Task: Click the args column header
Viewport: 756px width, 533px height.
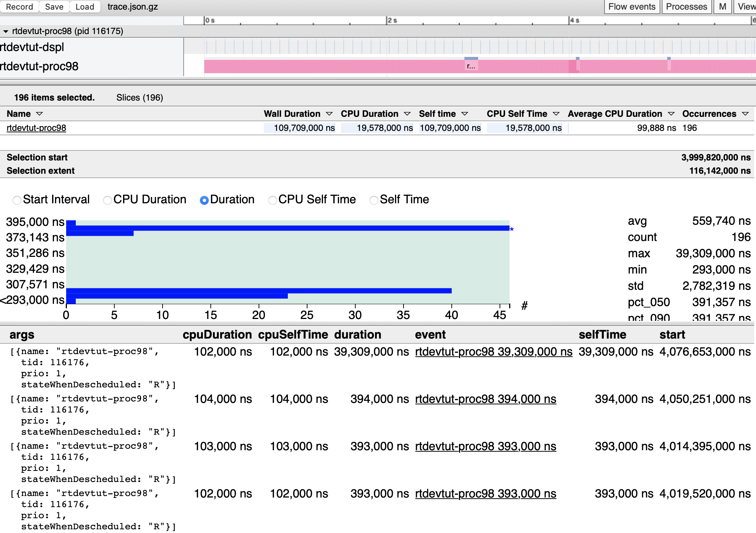Action: (22, 335)
